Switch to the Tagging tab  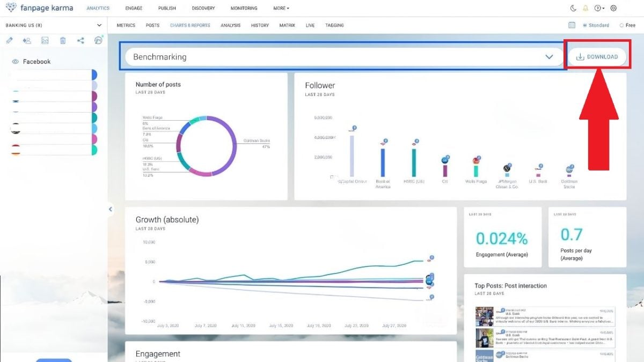(334, 25)
